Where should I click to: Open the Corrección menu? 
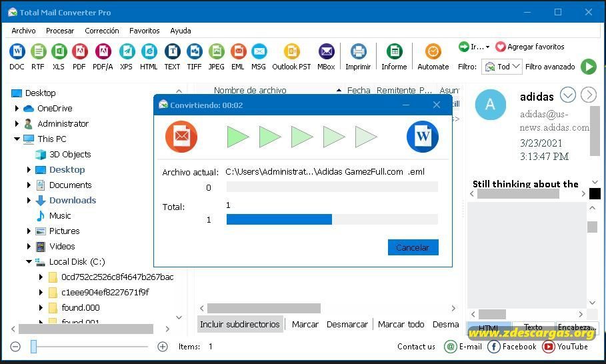point(102,31)
